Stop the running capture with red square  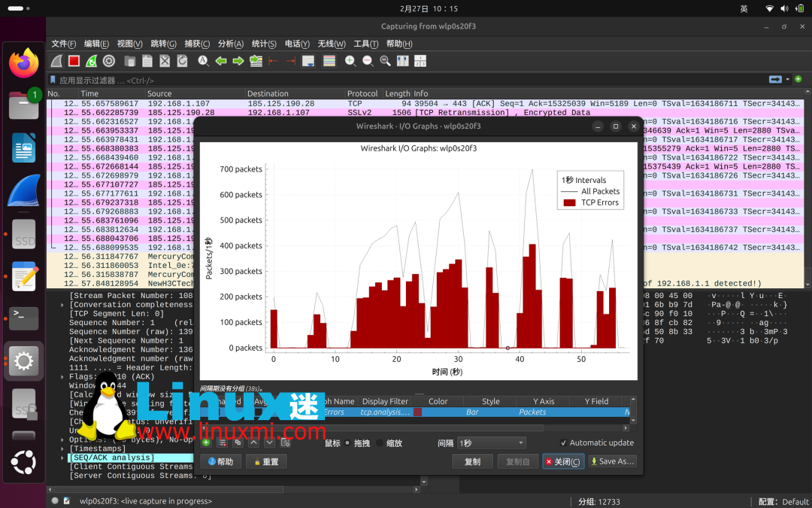(74, 61)
